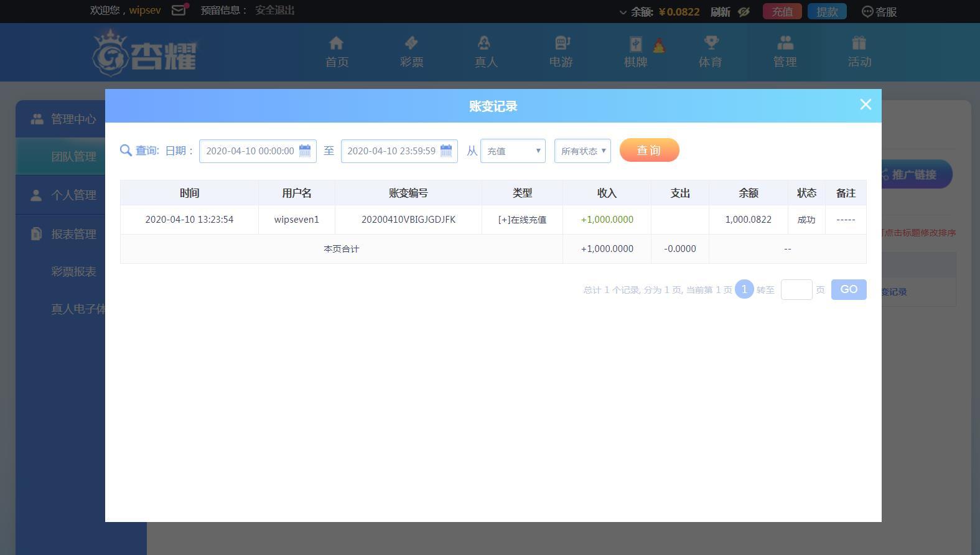This screenshot has height=555, width=980.
Task: Click the GO page jump button
Action: (848, 289)
